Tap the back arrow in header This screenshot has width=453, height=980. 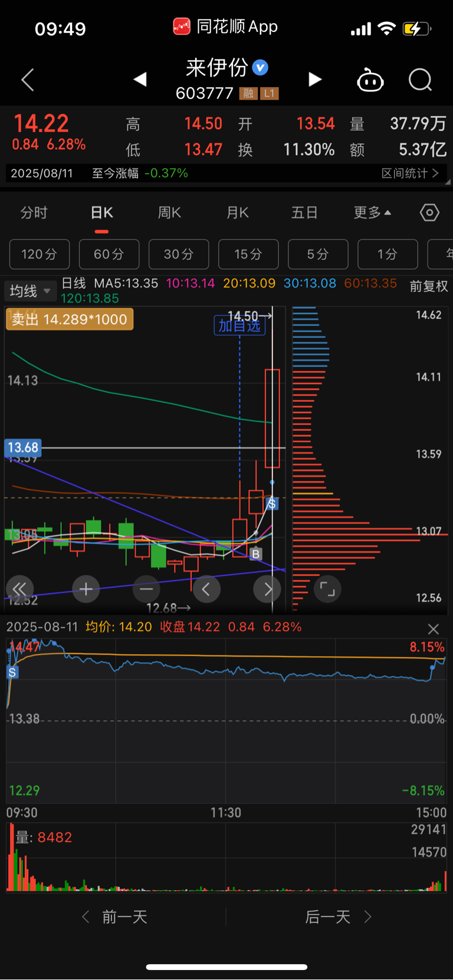point(28,80)
